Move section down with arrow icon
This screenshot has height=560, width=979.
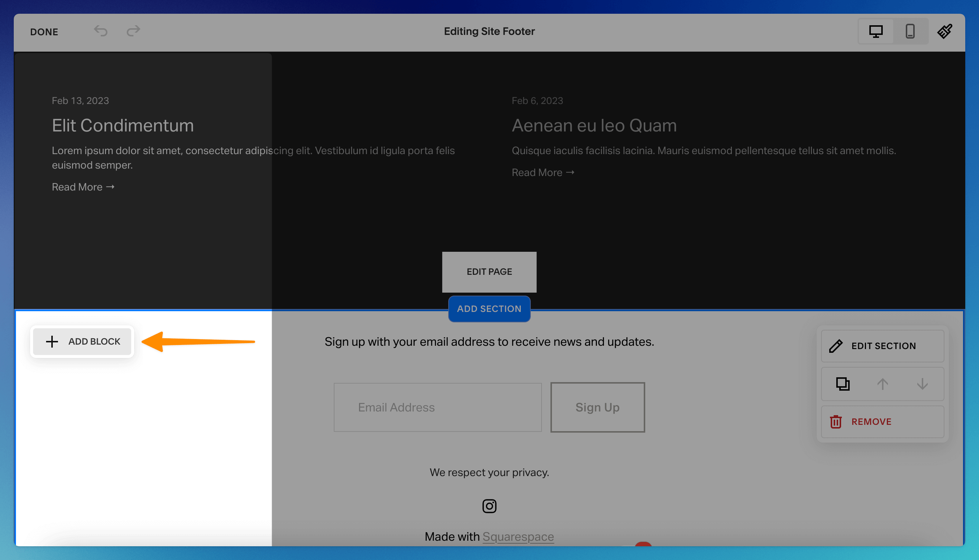tap(922, 384)
